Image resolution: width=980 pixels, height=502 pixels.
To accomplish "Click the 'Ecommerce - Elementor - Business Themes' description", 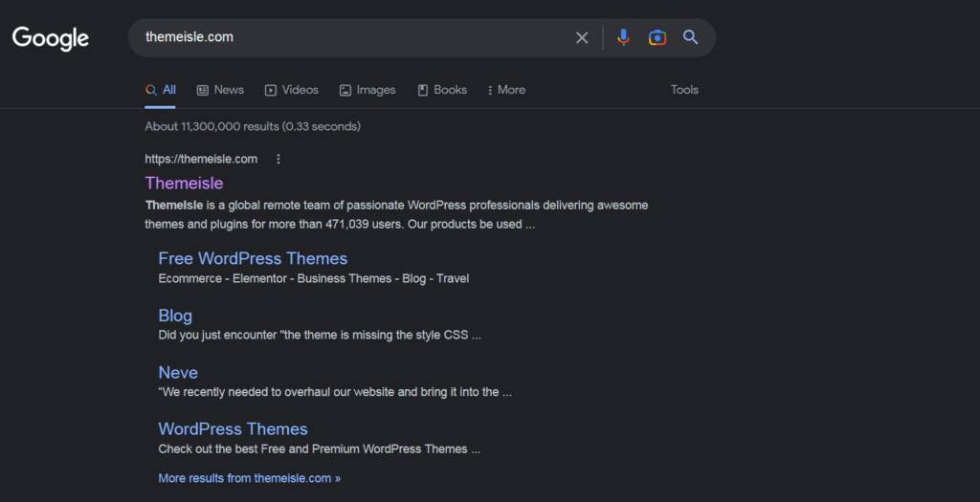I will tap(314, 278).
